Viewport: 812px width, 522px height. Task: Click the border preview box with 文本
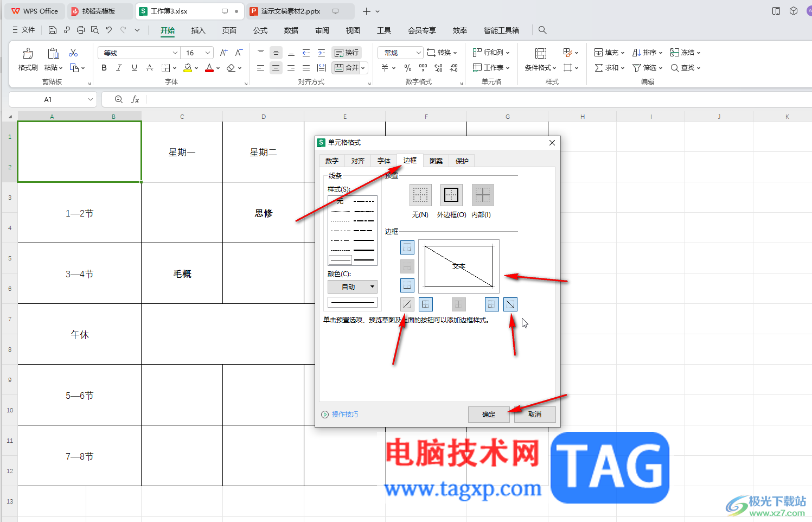[x=459, y=266]
